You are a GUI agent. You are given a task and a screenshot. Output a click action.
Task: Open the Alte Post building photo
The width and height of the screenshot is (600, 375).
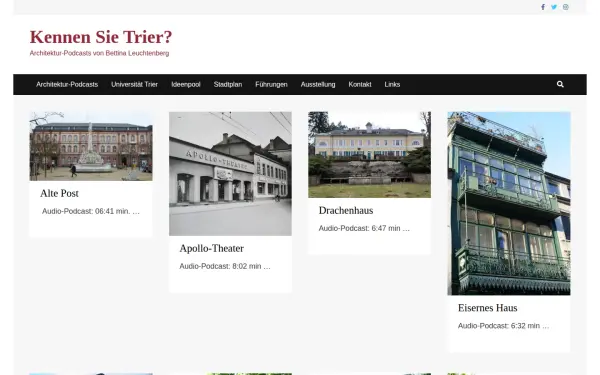click(x=91, y=146)
